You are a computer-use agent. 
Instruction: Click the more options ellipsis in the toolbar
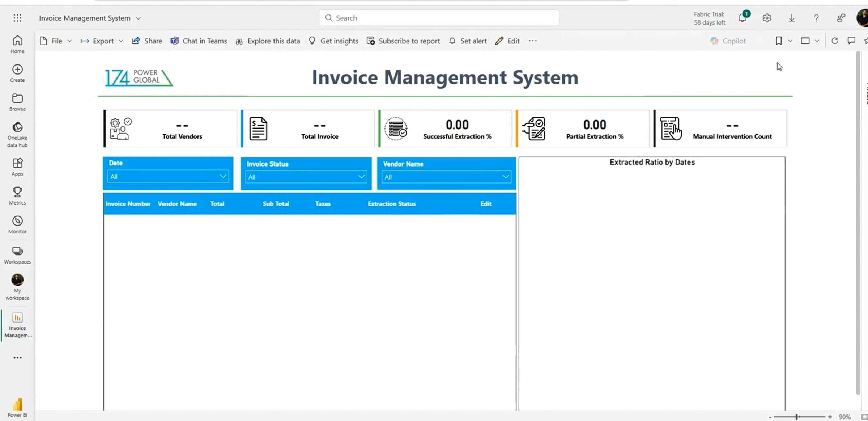(532, 41)
